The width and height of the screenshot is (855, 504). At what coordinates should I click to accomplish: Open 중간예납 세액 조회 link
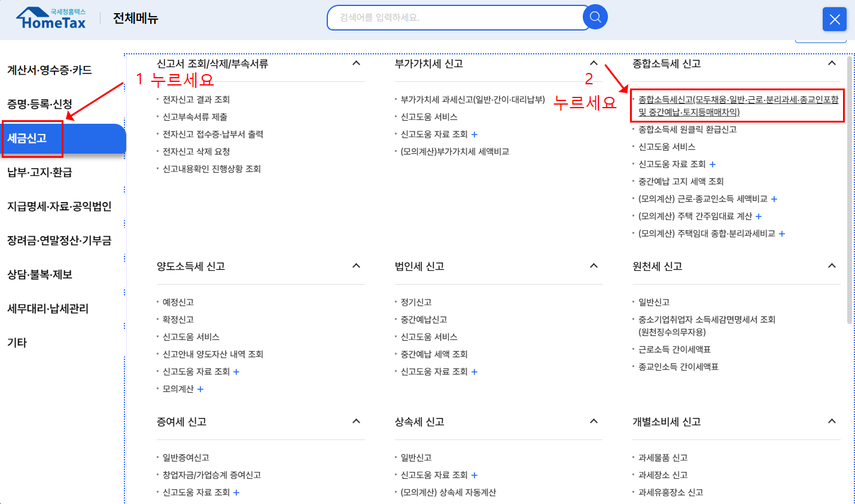[x=434, y=355]
